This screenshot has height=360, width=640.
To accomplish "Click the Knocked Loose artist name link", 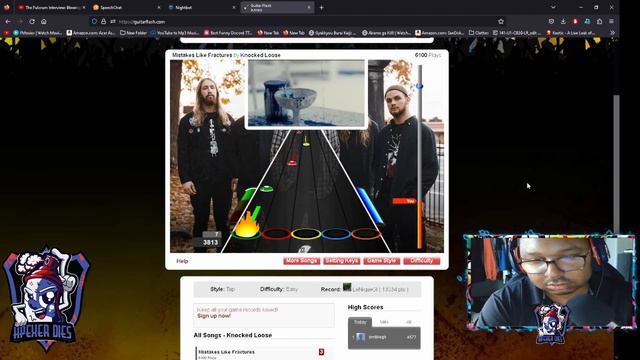I will [x=260, y=55].
